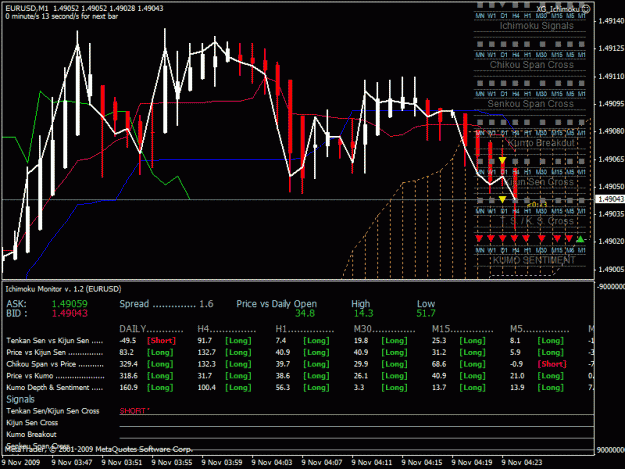The width and height of the screenshot is (625, 469).
Task: Select the KUMO SENTIMENT heading
Action: [534, 260]
